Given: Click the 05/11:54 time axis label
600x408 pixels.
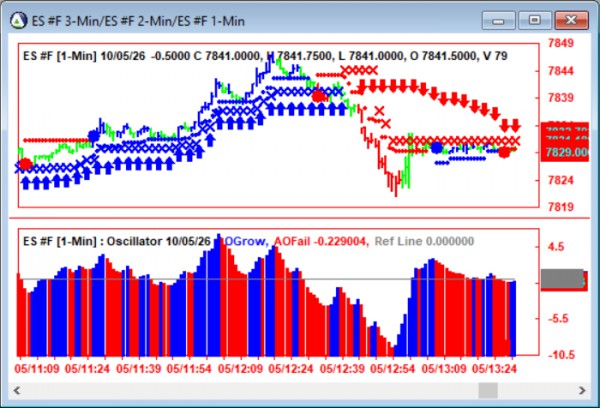Looking at the screenshot, I should (189, 369).
